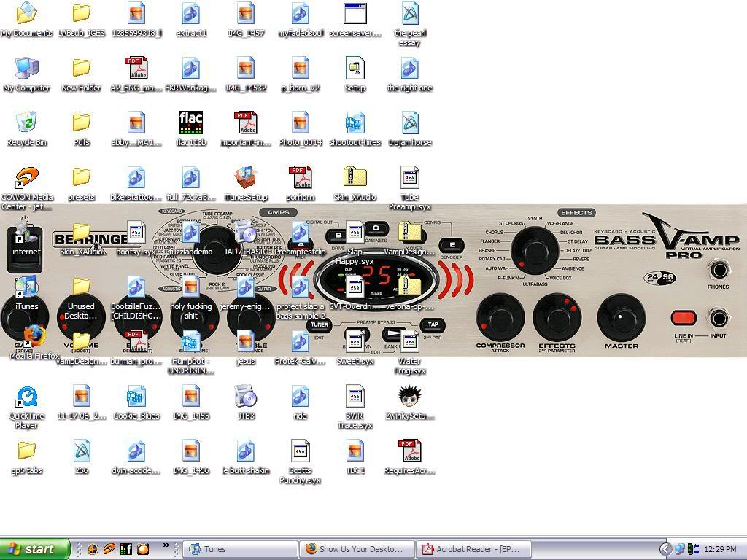Open the 'A2_ENG_ma...' PDF file
The width and height of the screenshot is (747, 560).
pyautogui.click(x=136, y=68)
